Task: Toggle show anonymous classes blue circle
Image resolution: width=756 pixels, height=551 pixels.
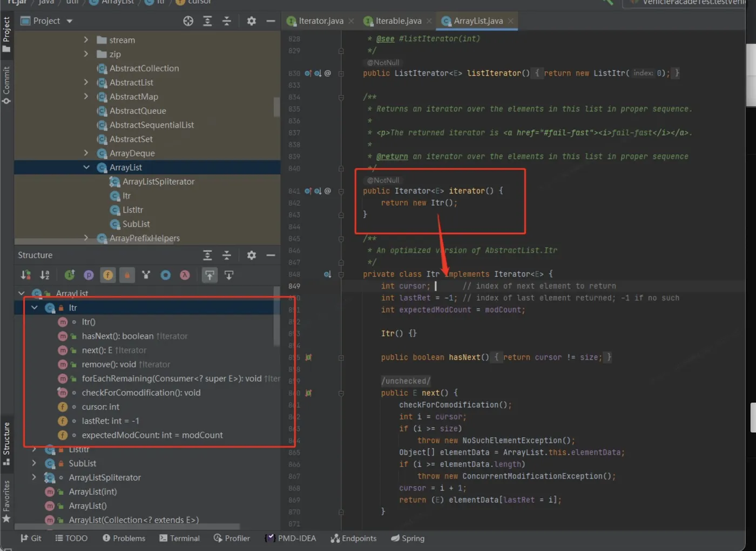Action: point(166,275)
